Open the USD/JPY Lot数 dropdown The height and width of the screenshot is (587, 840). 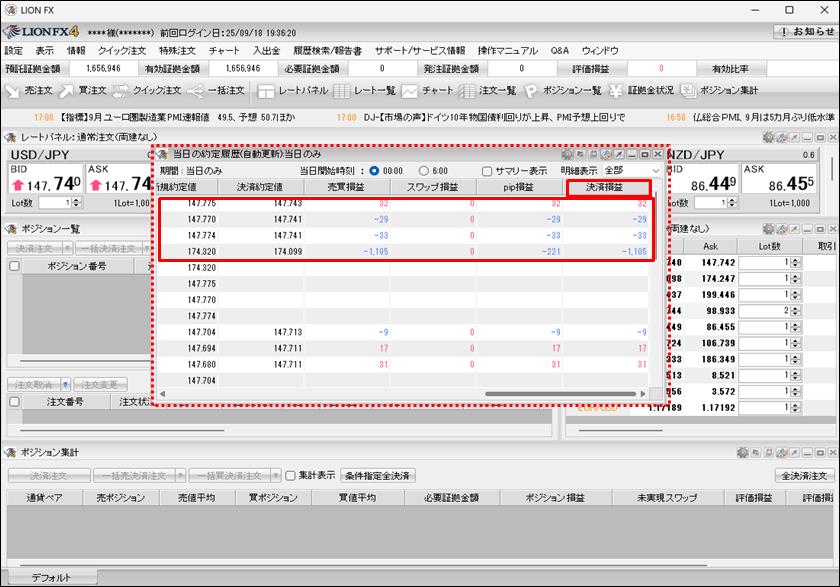62,203
